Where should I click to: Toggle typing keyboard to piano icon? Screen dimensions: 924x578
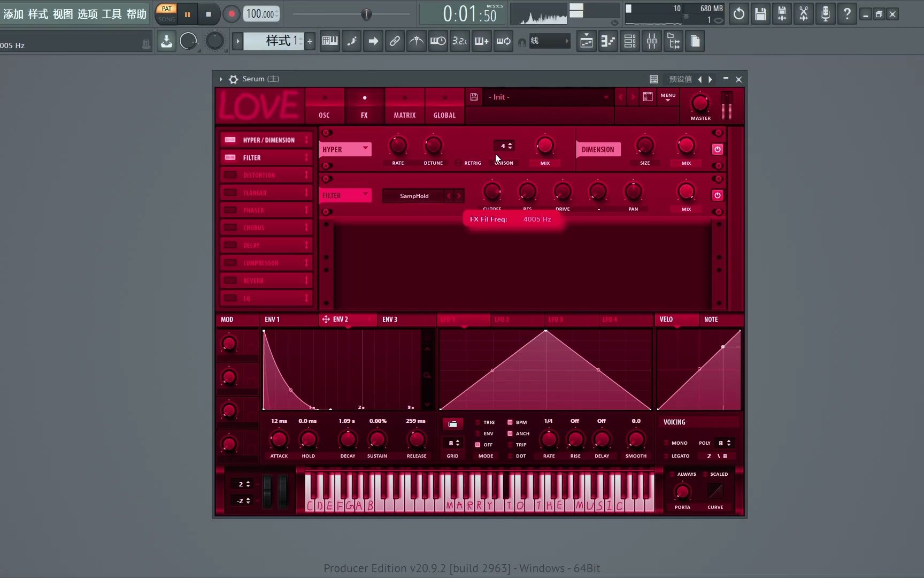pos(330,41)
